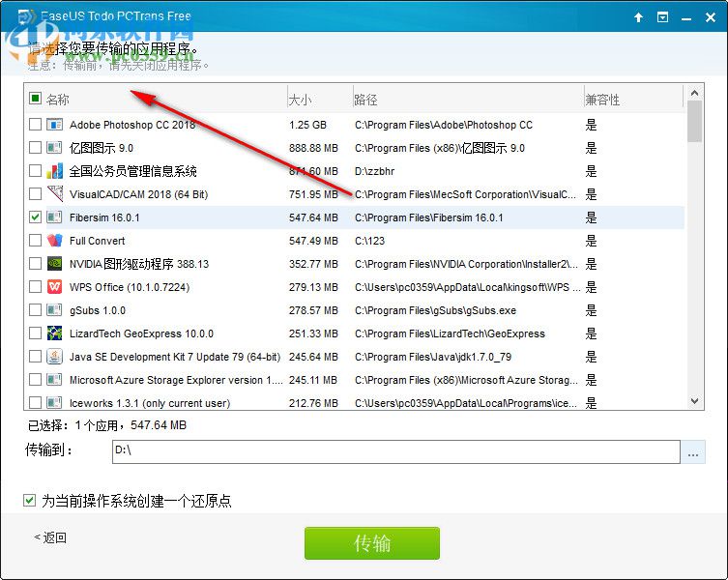Open the title bar dropdown menu icon
Screen dimensions: 728x580
point(662,17)
